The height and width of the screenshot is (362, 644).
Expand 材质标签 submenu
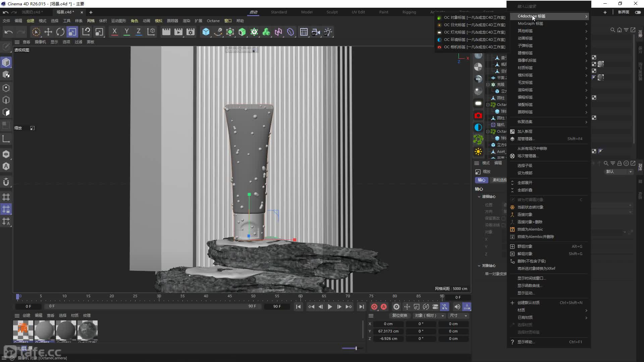pos(549,68)
